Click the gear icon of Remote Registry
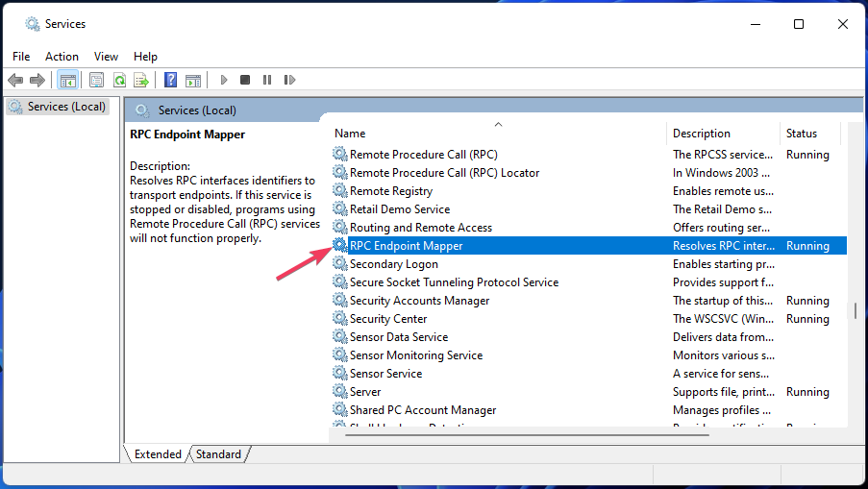 pos(340,190)
